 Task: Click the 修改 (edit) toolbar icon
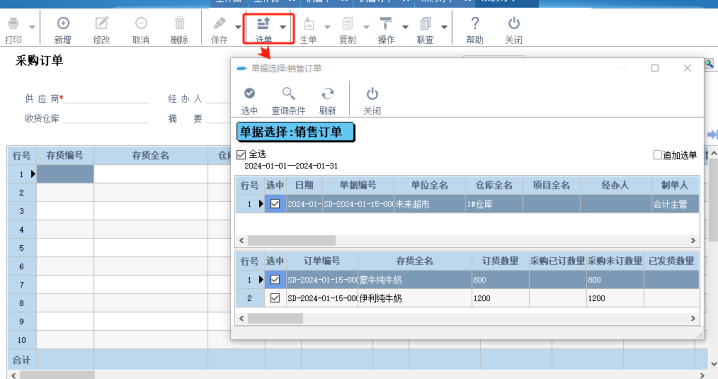(101, 23)
